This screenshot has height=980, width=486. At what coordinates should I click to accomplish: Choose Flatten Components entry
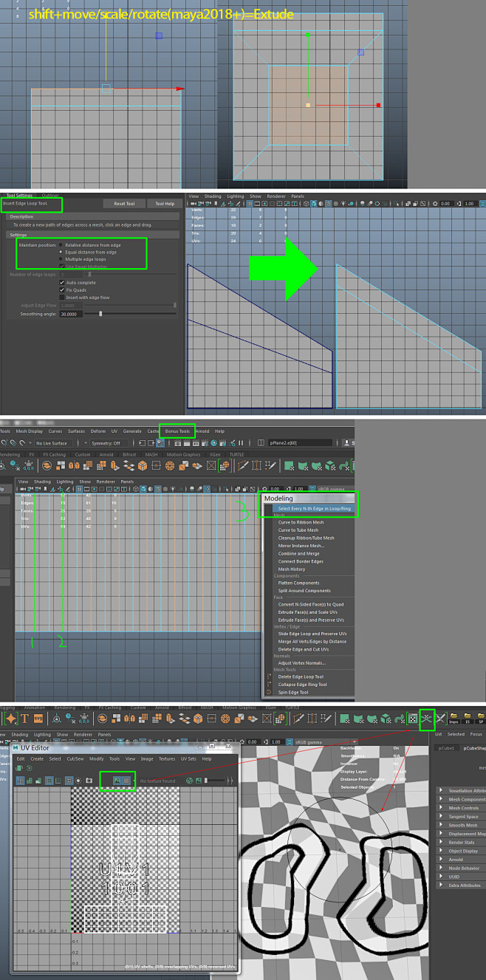coord(298,583)
